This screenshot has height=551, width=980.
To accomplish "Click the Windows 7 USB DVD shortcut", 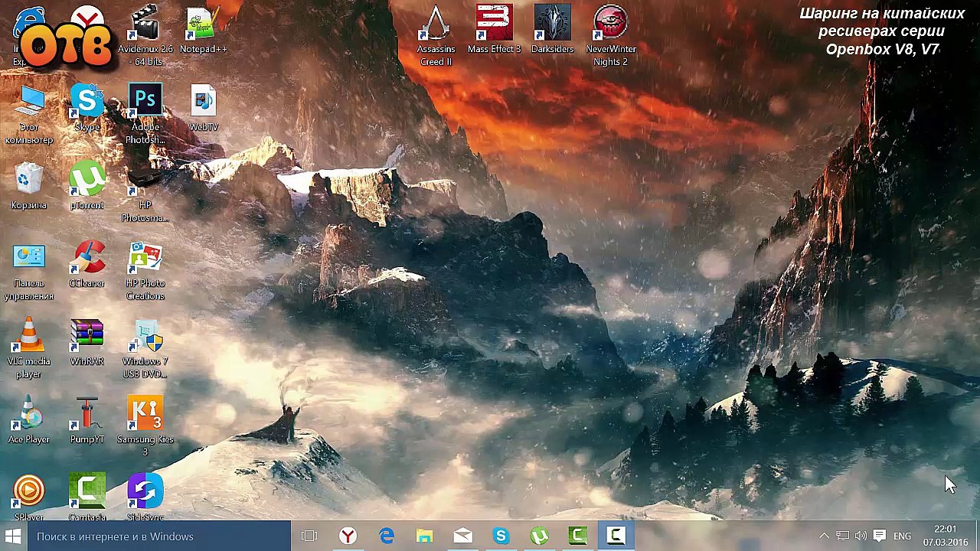I will (145, 349).
